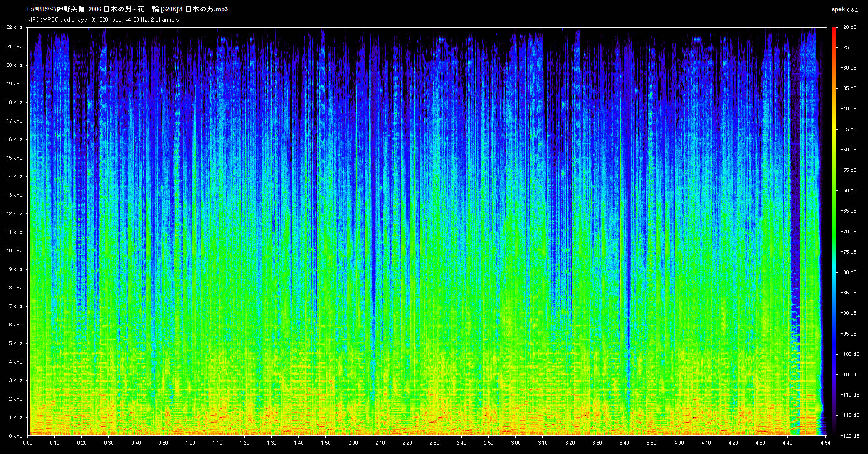Click the 9 kHz frequency axis label
Image resolution: width=868 pixels, height=454 pixels.
(x=16, y=269)
